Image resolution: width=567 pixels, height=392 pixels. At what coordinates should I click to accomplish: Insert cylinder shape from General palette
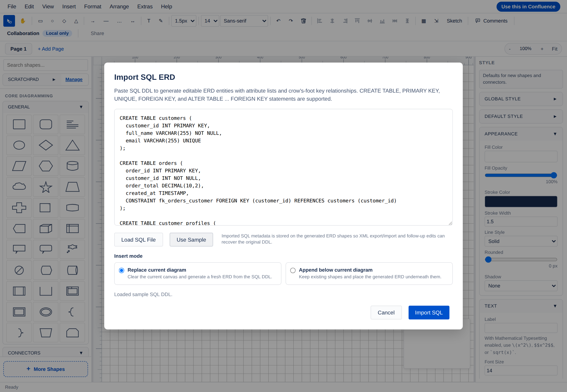tap(73, 166)
